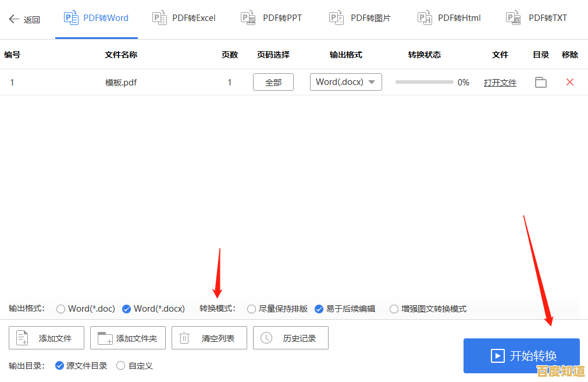Open the Word(.docx) format dropdown
588x382 pixels.
pos(345,82)
